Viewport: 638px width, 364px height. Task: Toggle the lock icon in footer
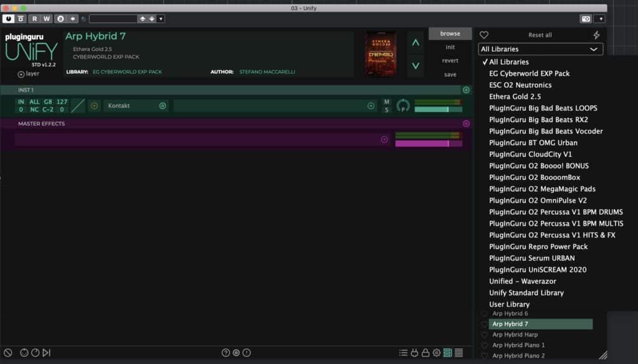pos(425,353)
